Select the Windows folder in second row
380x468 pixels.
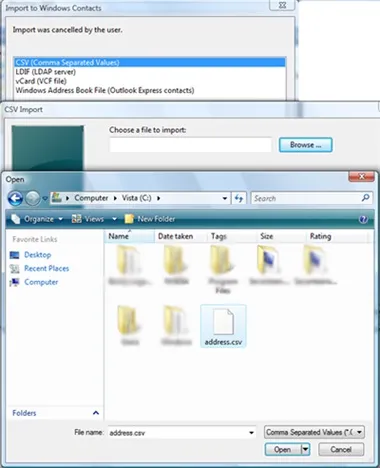pyautogui.click(x=176, y=326)
